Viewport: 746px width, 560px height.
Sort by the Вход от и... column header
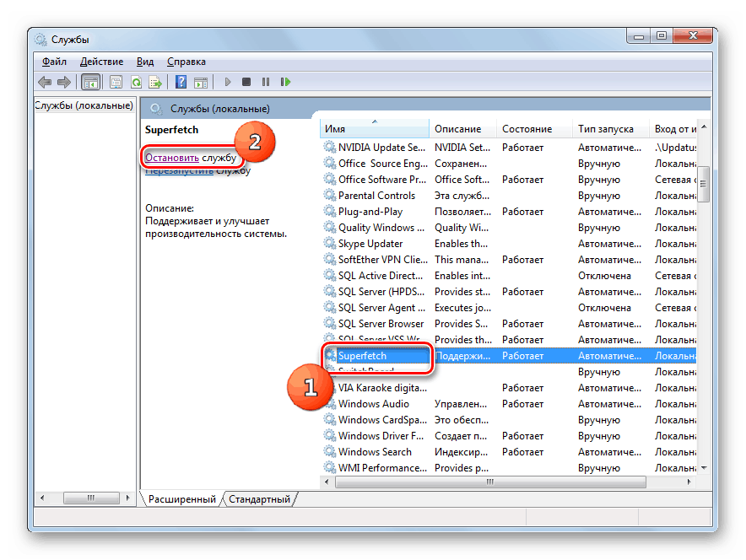point(673,129)
